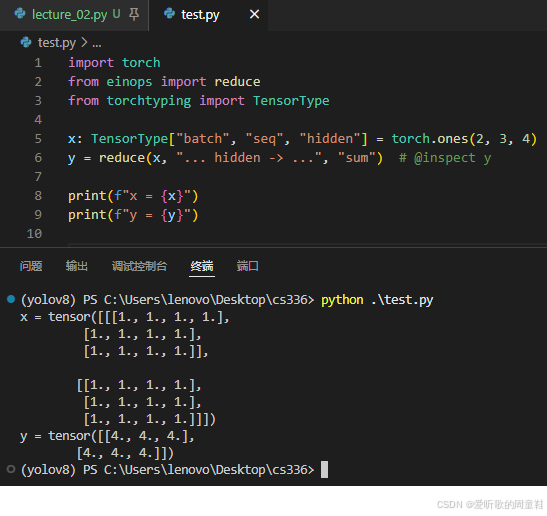Open test.py in the breadcrumb
547x516 pixels.
(x=57, y=43)
